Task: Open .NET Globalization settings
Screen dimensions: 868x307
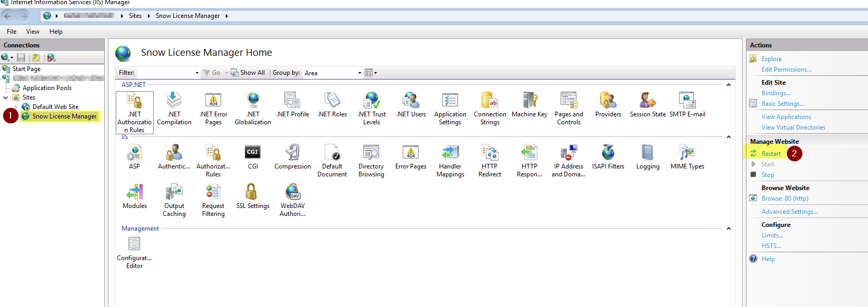Action: pos(253,108)
